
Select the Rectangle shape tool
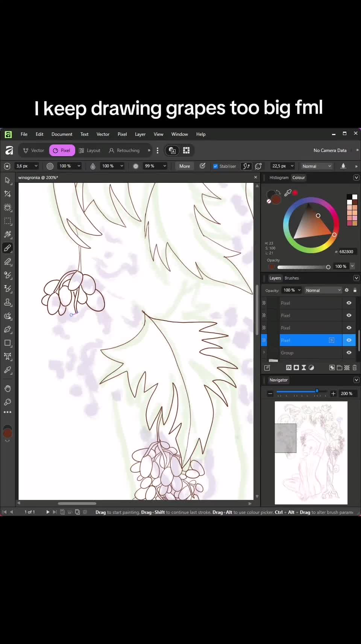(8, 343)
